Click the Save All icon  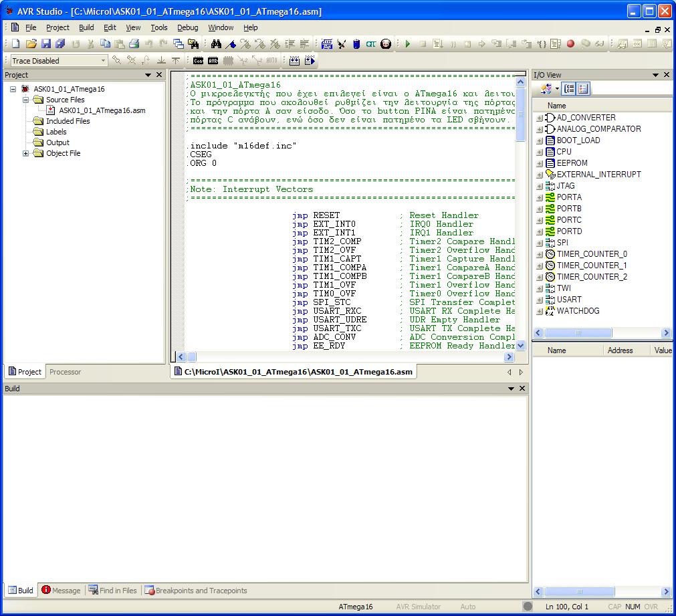pyautogui.click(x=60, y=44)
